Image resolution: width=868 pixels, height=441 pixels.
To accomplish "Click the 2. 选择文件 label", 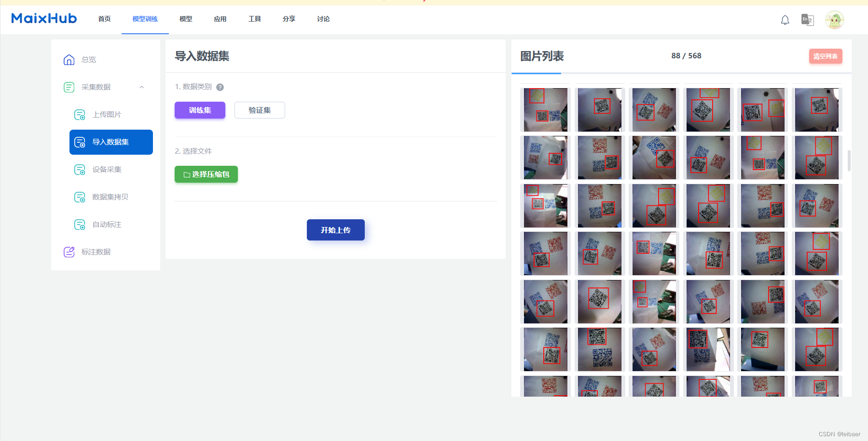I will click(193, 151).
